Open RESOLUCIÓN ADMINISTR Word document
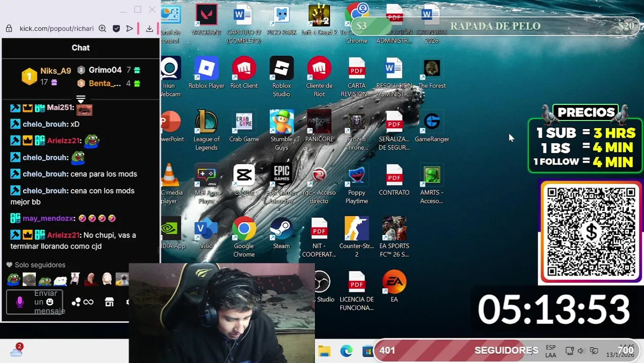The image size is (644, 363). 394,78
